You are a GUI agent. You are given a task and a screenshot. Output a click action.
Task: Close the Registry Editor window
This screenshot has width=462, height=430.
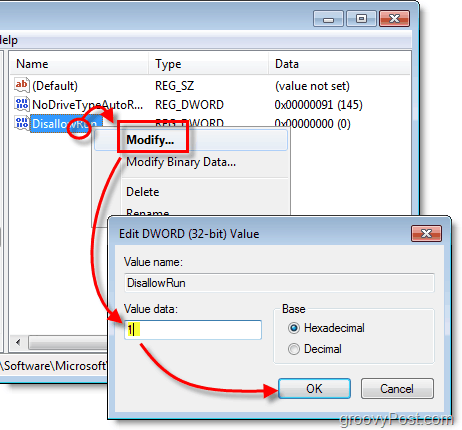(394, 19)
